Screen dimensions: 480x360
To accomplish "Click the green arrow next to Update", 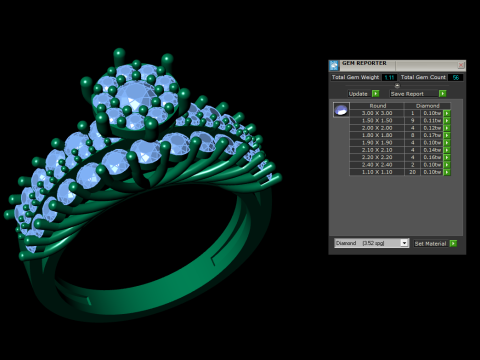I will (376, 94).
